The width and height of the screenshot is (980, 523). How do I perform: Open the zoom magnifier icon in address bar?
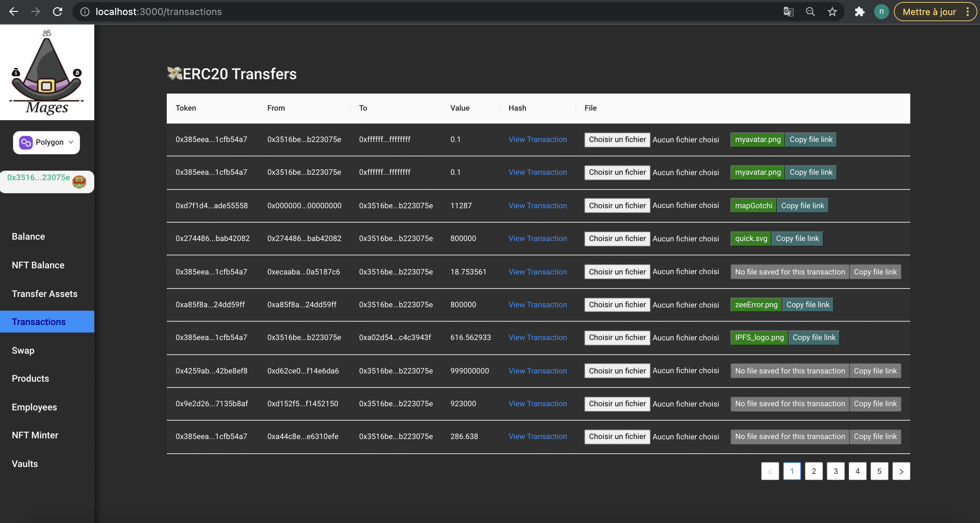(x=810, y=12)
